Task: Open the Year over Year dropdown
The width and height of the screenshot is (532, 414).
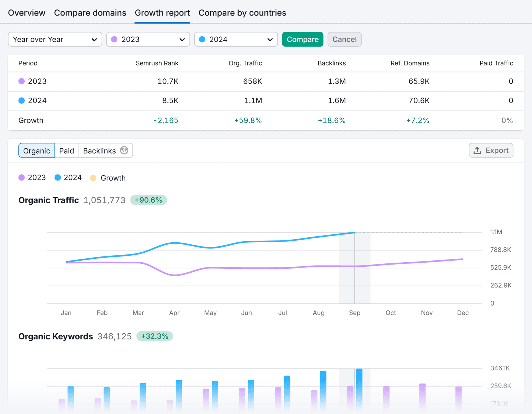Action: point(55,39)
